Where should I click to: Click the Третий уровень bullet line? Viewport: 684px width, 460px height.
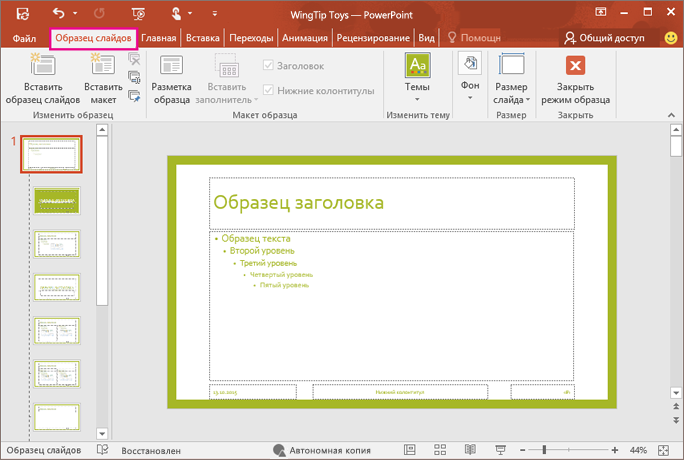[x=268, y=263]
